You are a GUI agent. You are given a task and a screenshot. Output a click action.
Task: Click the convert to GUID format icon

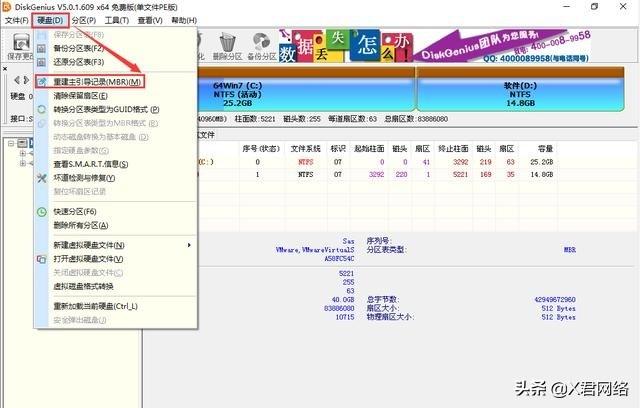coord(42,109)
